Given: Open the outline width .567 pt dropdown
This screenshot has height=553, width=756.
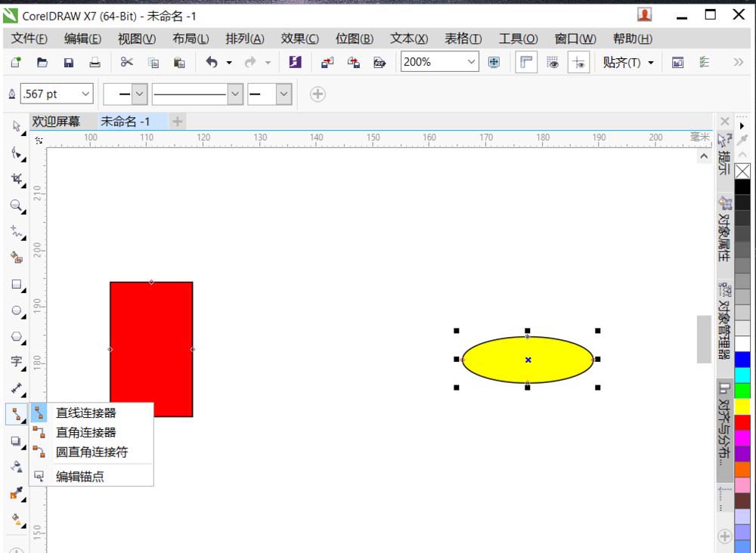Looking at the screenshot, I should (86, 94).
